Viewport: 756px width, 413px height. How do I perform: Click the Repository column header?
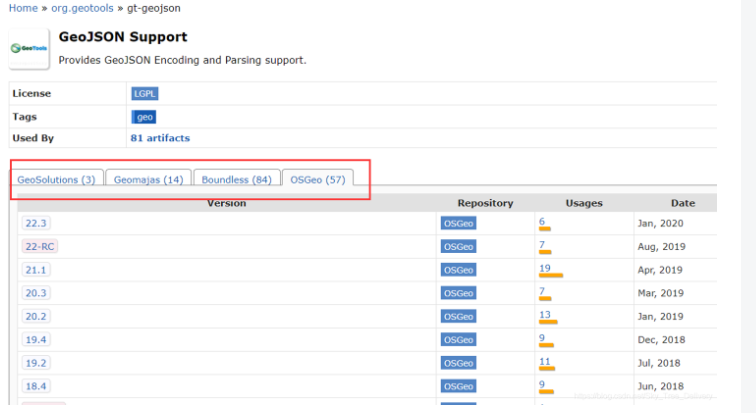point(486,203)
